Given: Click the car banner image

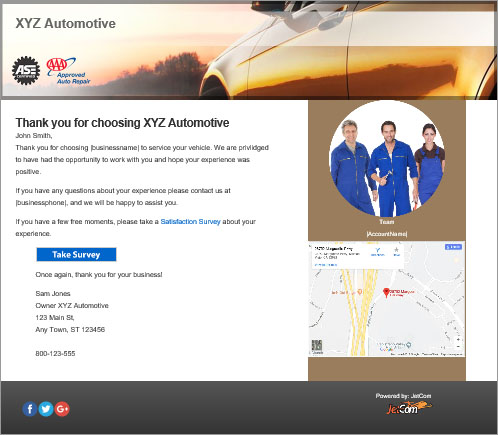Looking at the screenshot, I should coord(249,50).
